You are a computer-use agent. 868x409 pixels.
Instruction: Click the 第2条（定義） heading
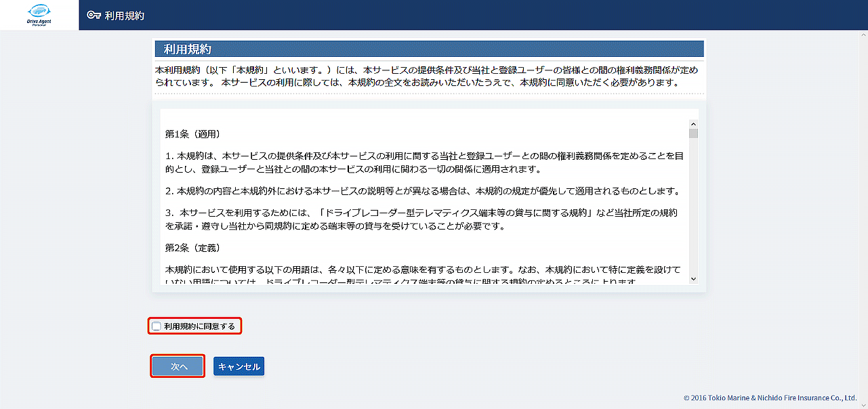[192, 247]
